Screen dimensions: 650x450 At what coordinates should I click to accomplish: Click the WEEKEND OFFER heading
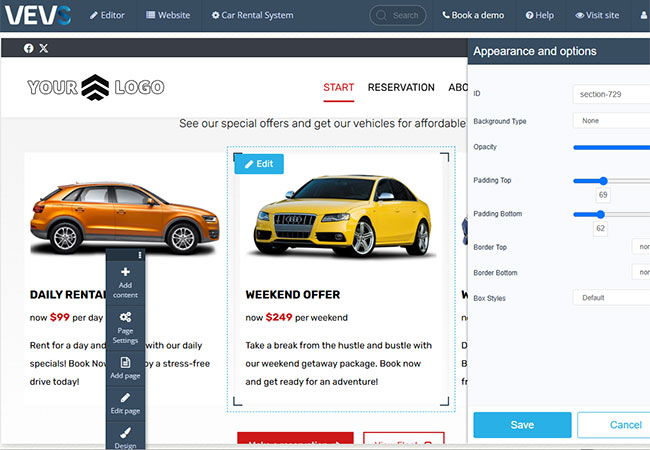pyautogui.click(x=293, y=295)
